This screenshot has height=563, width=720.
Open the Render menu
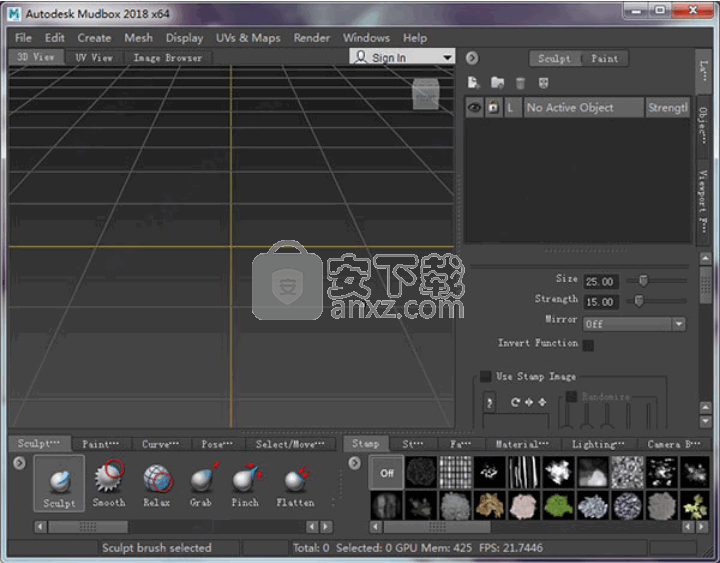pyautogui.click(x=312, y=38)
